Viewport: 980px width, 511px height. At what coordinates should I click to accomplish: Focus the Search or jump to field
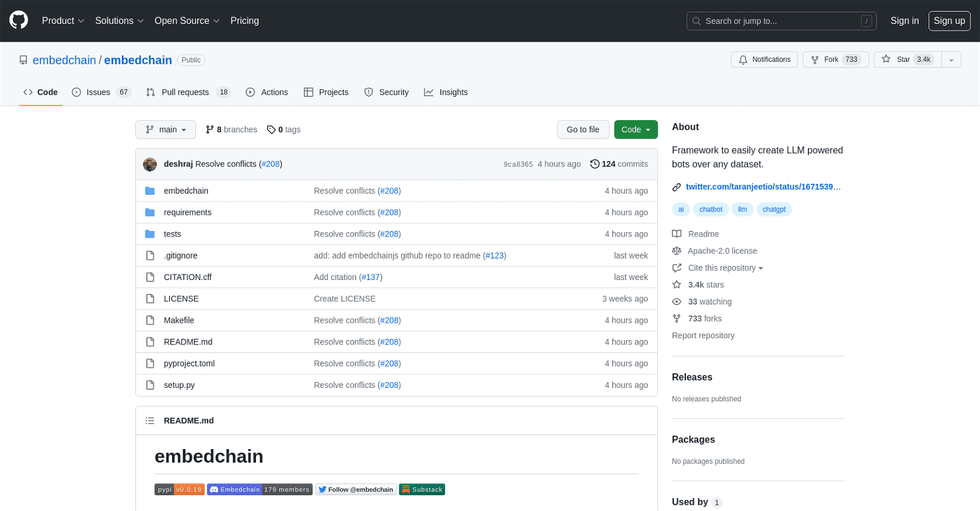[781, 21]
